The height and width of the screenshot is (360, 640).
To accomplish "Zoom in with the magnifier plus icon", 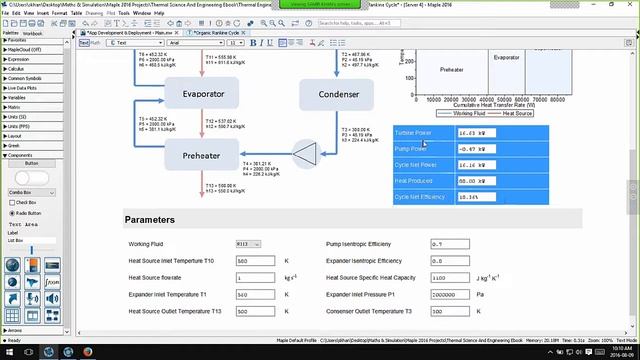I will [264, 23].
